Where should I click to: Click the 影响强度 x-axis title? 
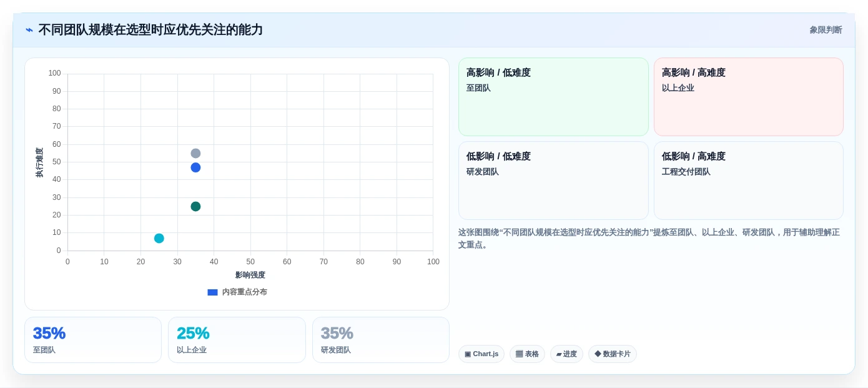click(x=250, y=275)
